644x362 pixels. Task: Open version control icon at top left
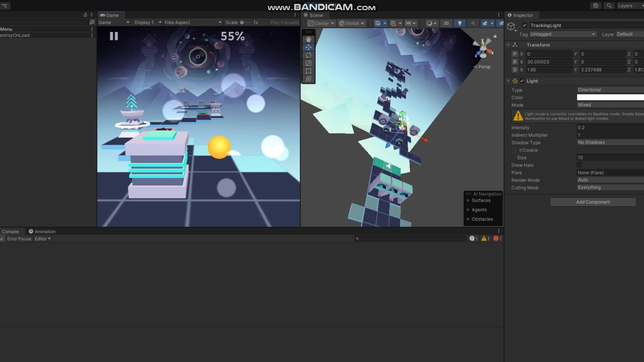[4, 6]
